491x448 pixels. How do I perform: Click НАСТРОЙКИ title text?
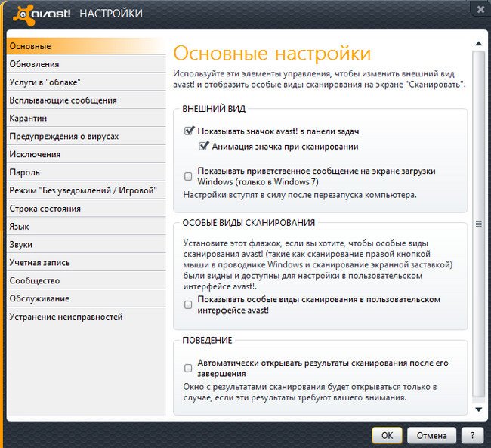coord(111,14)
